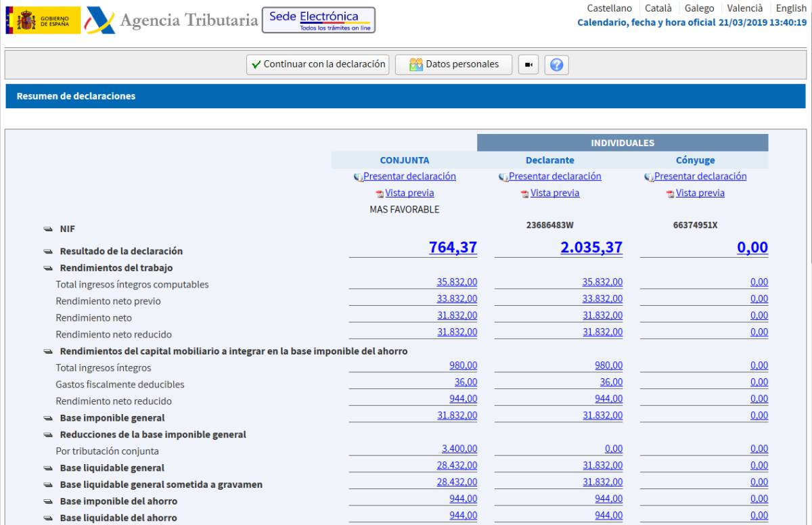Viewport: 812px width, 525px height.
Task: Click the Resumen de declaraciones title bar
Action: coord(405,96)
